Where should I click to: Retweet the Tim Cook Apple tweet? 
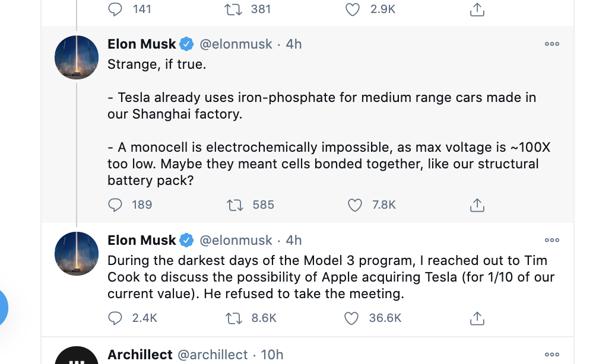coord(234,318)
